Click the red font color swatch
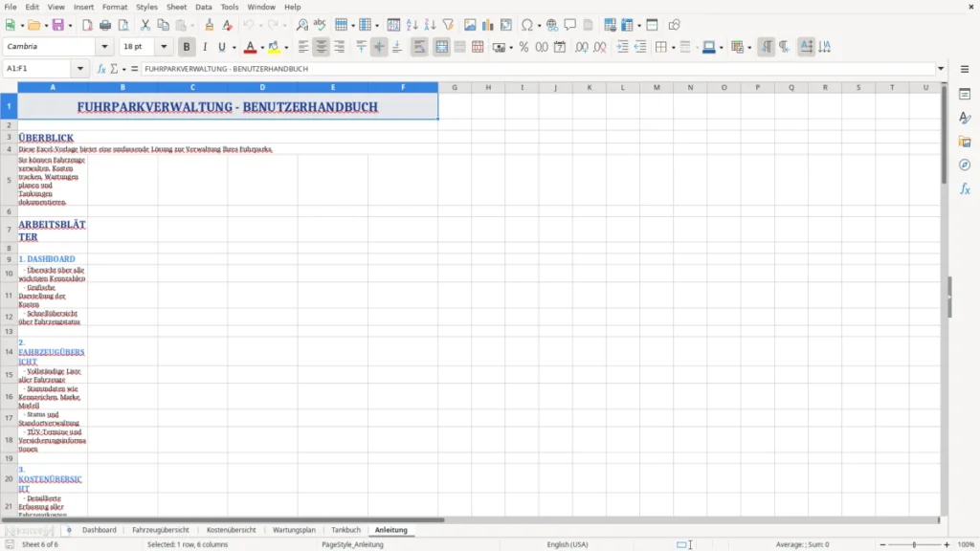Image resolution: width=980 pixels, height=551 pixels. point(250,47)
